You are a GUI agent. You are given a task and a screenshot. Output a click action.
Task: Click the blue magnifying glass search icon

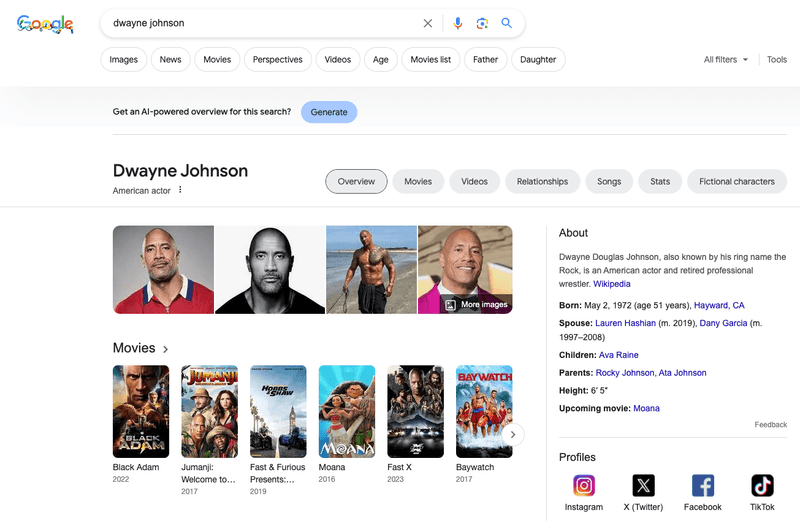[506, 23]
